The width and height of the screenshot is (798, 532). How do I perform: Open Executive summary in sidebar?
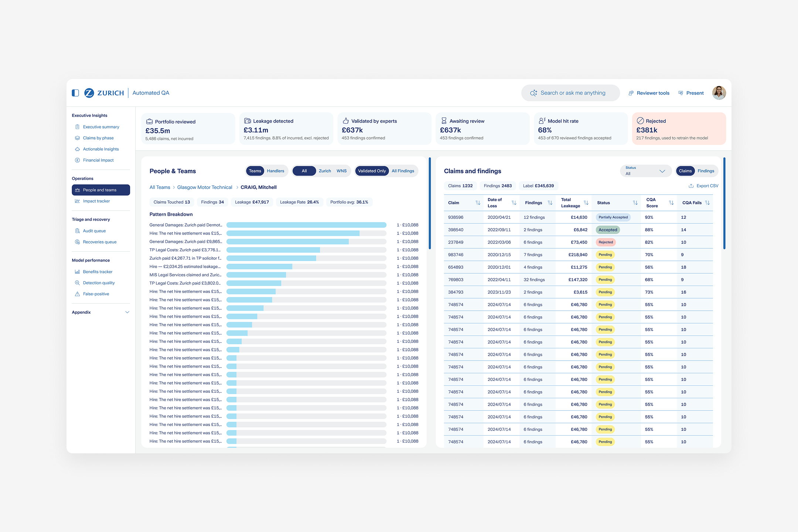(101, 127)
